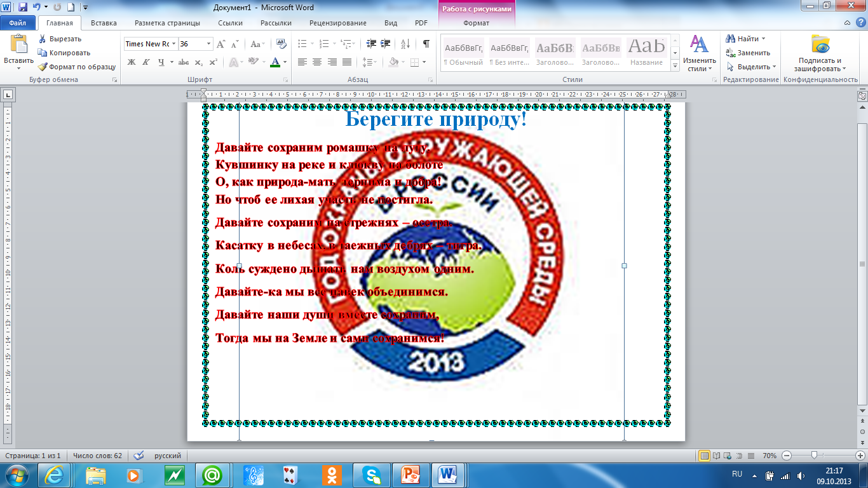
Task: Open the change case (Aa) menu
Action: pos(257,44)
